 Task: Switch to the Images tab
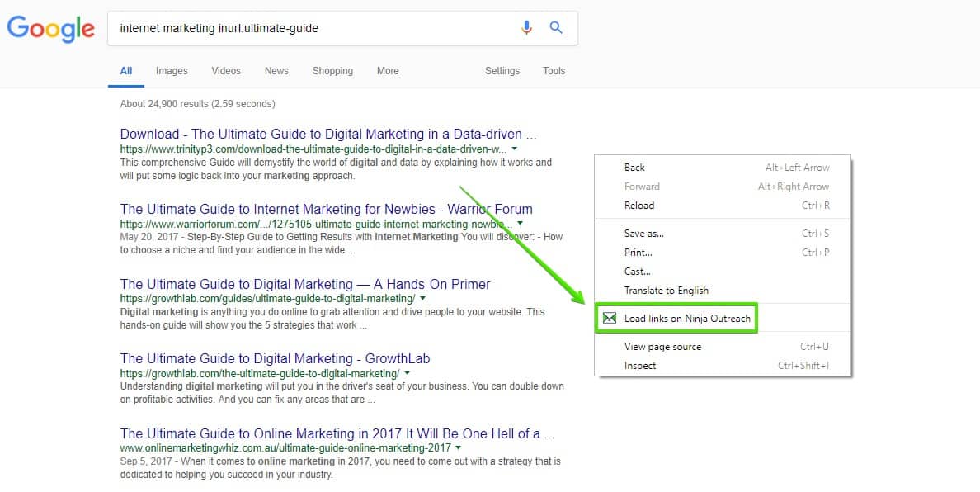point(172,71)
